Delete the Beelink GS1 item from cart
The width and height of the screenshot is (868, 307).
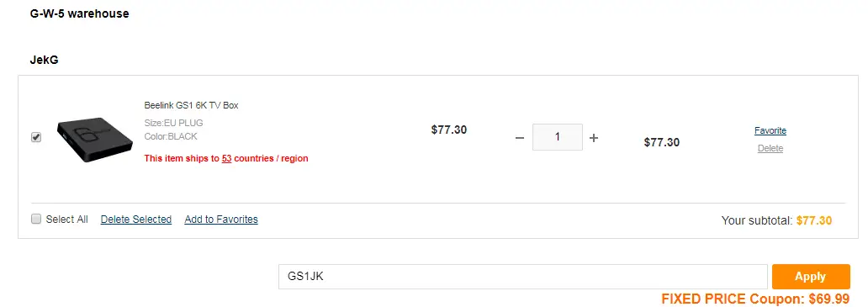point(770,148)
